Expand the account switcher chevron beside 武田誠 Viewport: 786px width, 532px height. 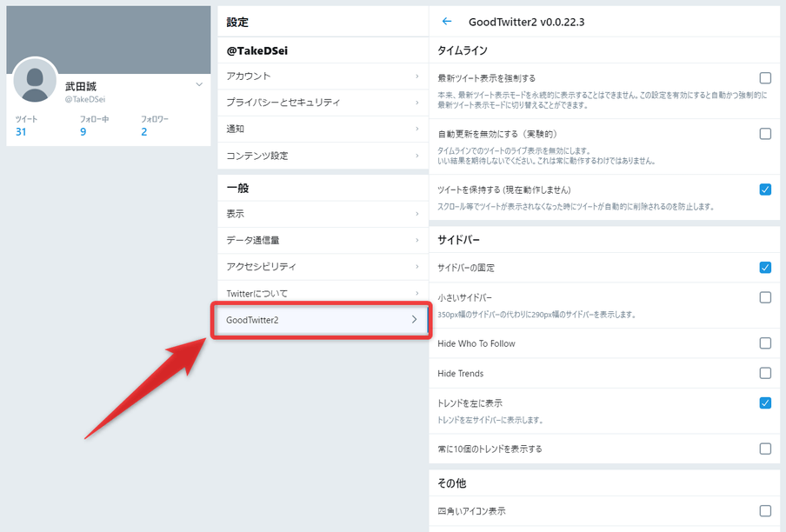pos(199,84)
